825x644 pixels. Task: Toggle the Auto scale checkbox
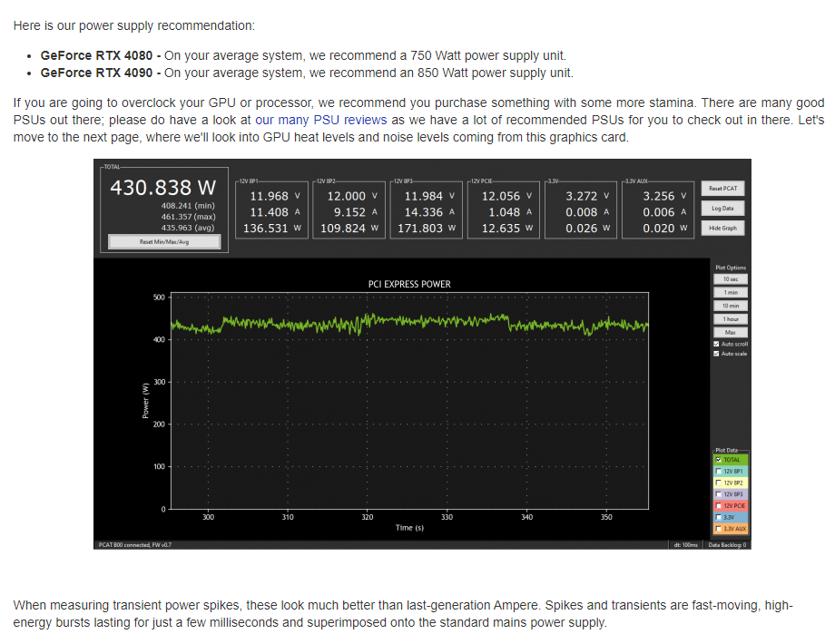pos(716,354)
